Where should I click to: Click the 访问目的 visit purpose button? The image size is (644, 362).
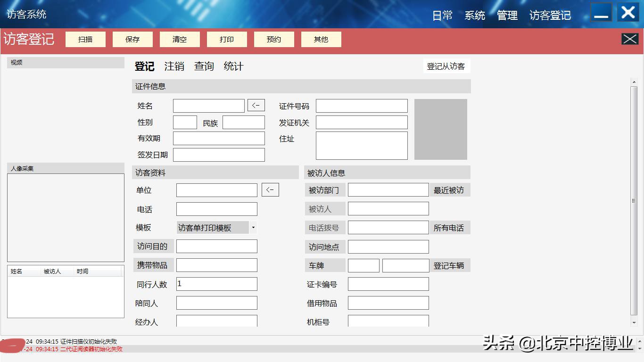point(153,246)
